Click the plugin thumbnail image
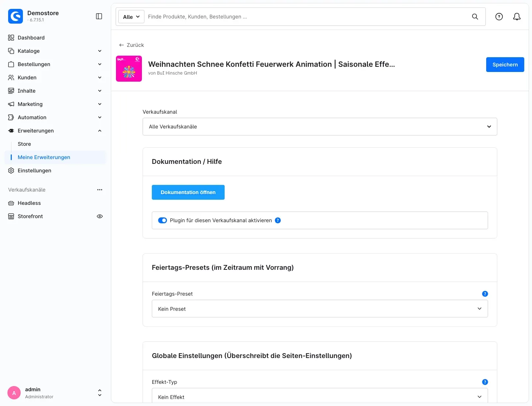The height and width of the screenshot is (406, 532). tap(129, 69)
